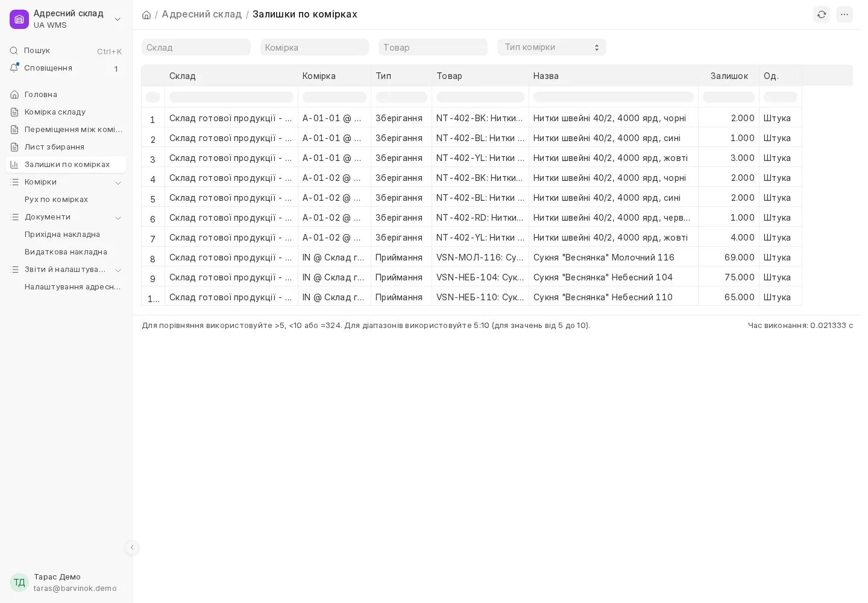Click the Назва column filter box
The height and width of the screenshot is (603, 868).
click(x=613, y=97)
